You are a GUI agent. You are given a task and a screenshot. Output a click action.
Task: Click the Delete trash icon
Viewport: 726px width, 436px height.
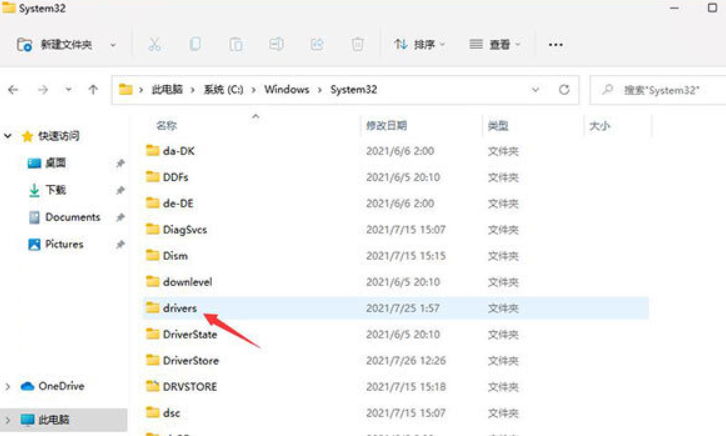coord(357,44)
